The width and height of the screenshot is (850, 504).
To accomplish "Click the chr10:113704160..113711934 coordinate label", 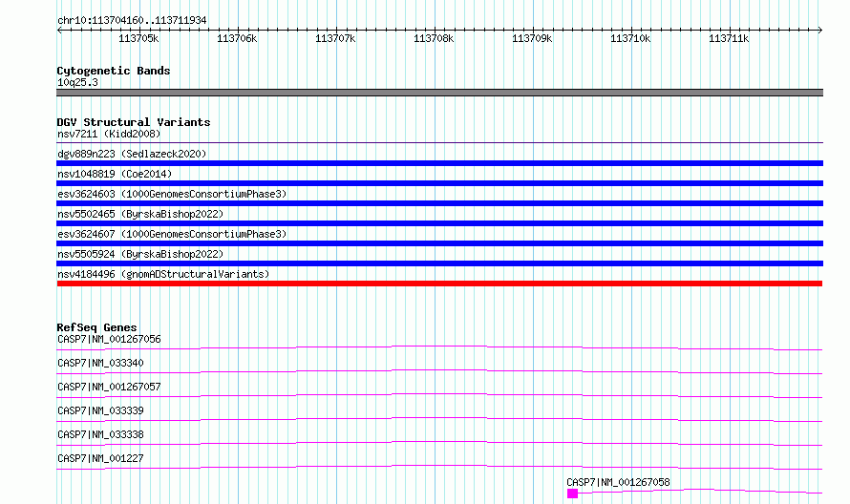I will tap(132, 21).
